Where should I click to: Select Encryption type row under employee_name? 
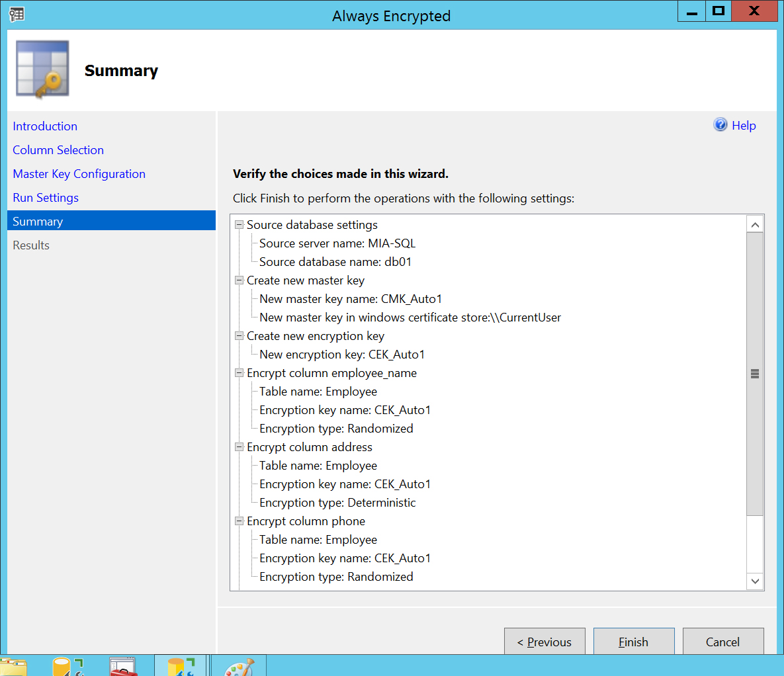[336, 429]
